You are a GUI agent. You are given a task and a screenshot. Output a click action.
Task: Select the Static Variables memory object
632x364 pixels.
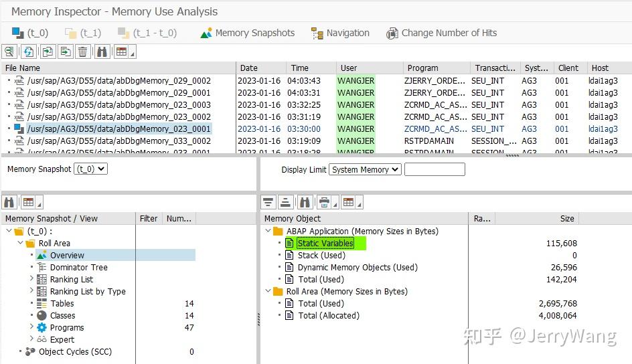[x=325, y=243]
